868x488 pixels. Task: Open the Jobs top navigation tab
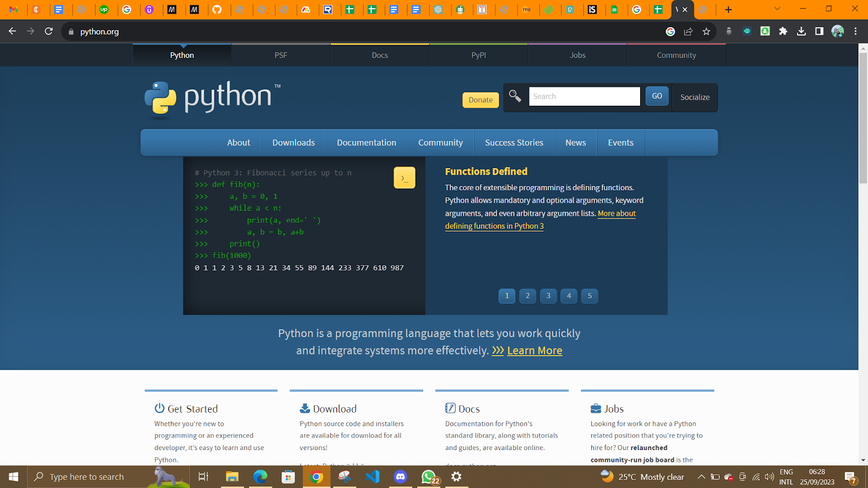click(578, 55)
